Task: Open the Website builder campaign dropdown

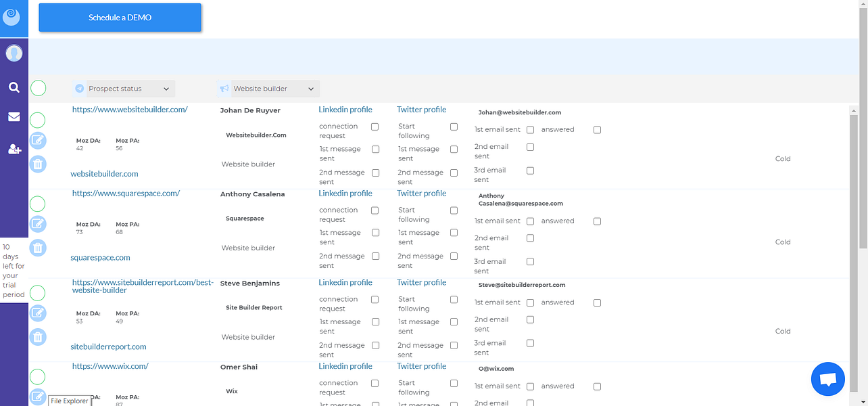Action: (x=275, y=89)
